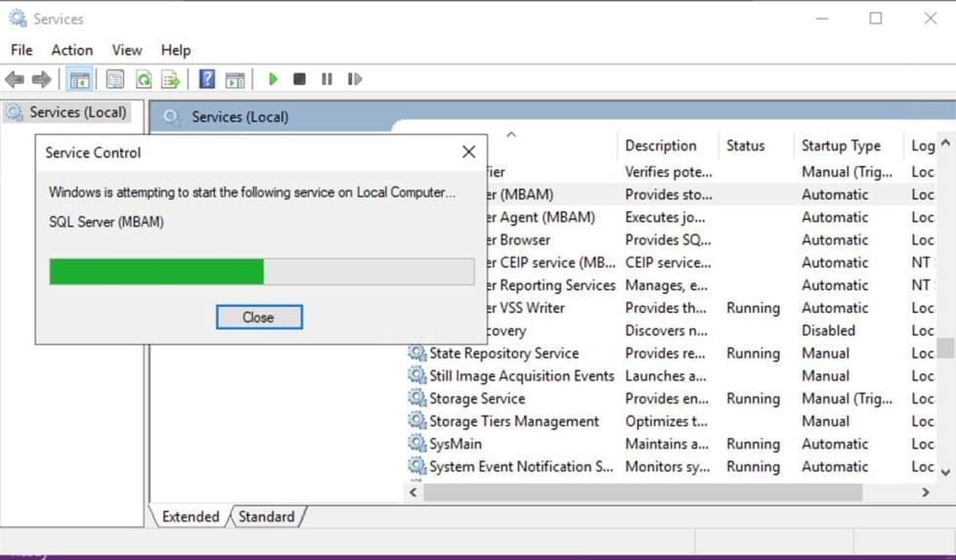The width and height of the screenshot is (956, 560).
Task: Click 'Running' status for the VSS Writer row
Action: pyautogui.click(x=753, y=308)
